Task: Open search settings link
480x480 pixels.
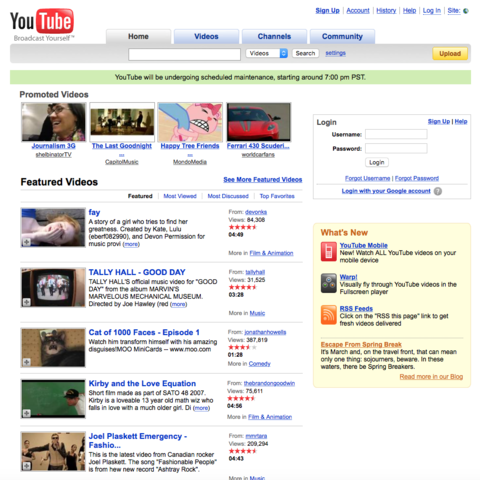Action: (335, 53)
